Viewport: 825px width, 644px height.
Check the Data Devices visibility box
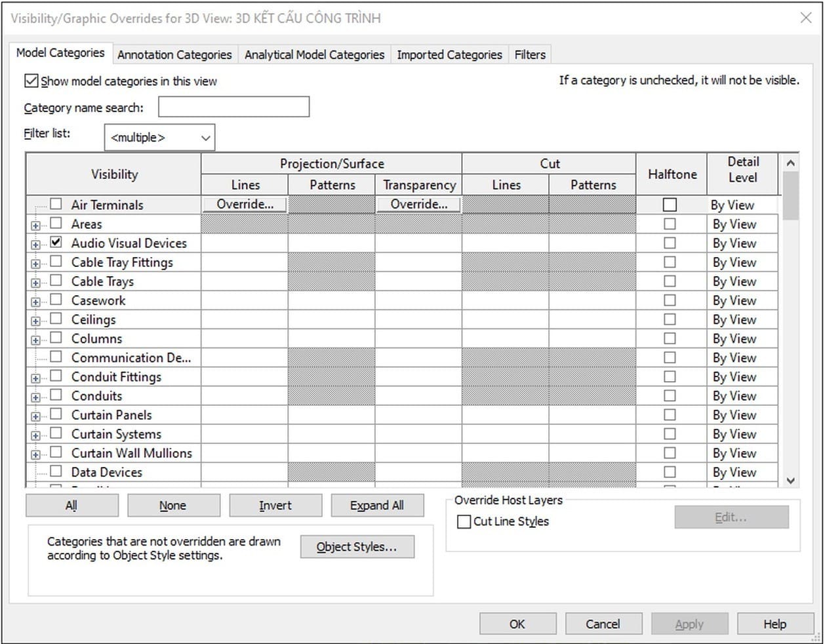tap(56, 471)
